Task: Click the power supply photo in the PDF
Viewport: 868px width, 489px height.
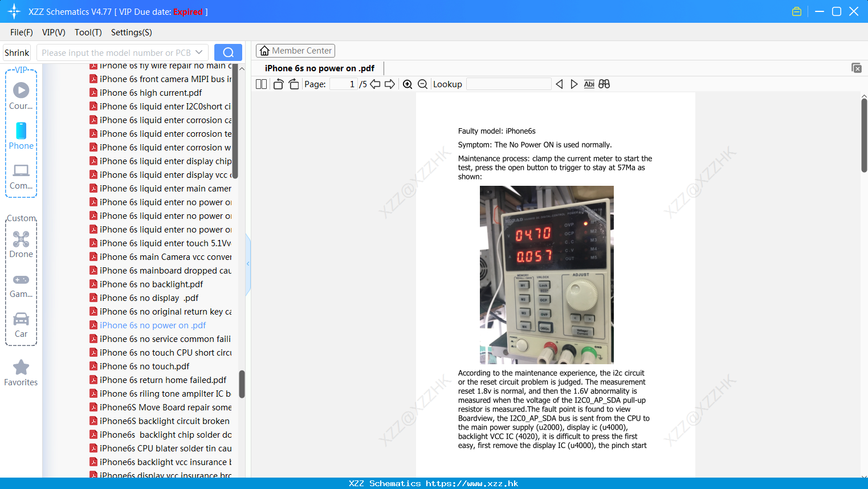Action: (x=547, y=275)
